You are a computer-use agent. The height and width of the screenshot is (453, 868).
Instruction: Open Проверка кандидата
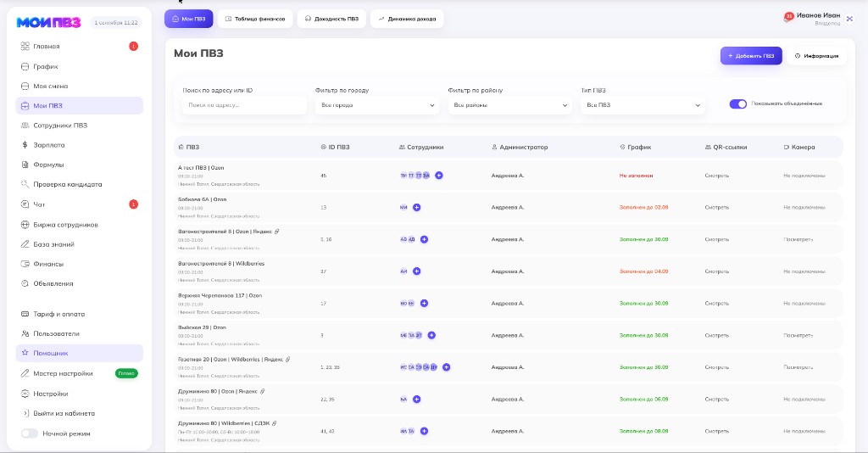click(79, 184)
